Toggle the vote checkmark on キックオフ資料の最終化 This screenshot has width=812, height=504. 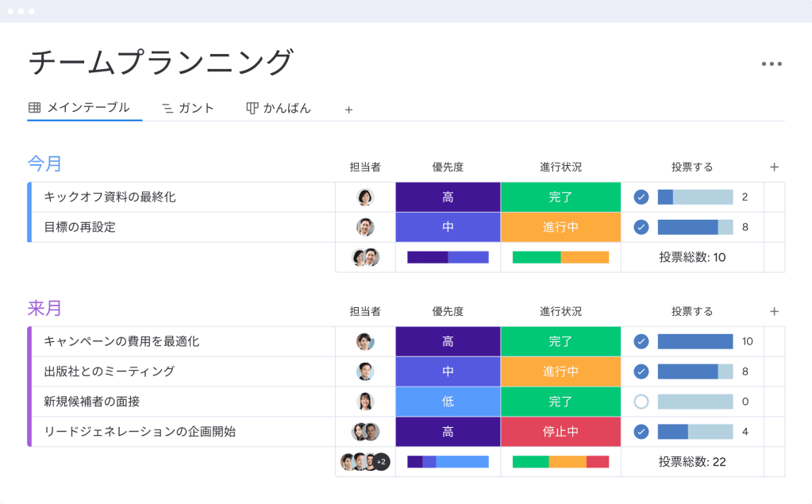pyautogui.click(x=641, y=197)
